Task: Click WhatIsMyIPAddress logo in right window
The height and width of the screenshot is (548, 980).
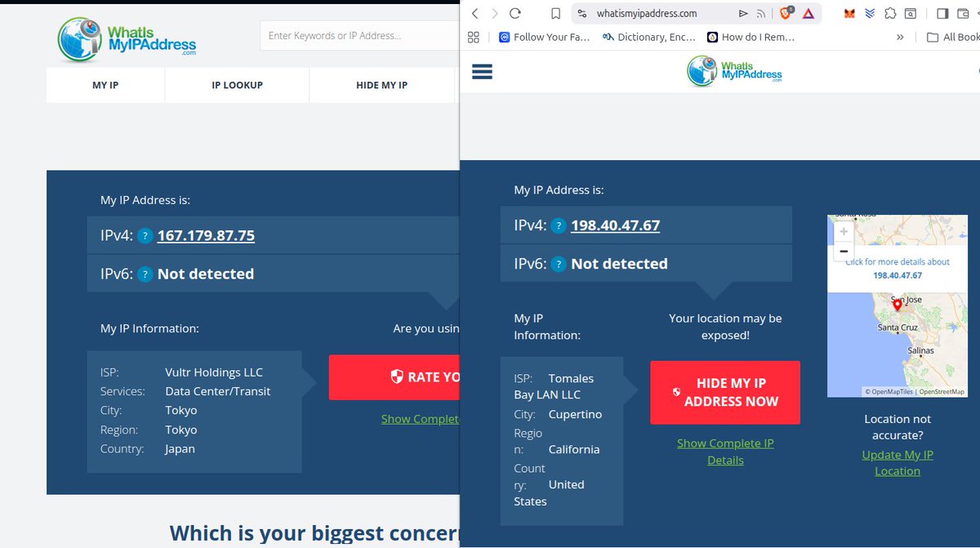Action: [x=734, y=71]
